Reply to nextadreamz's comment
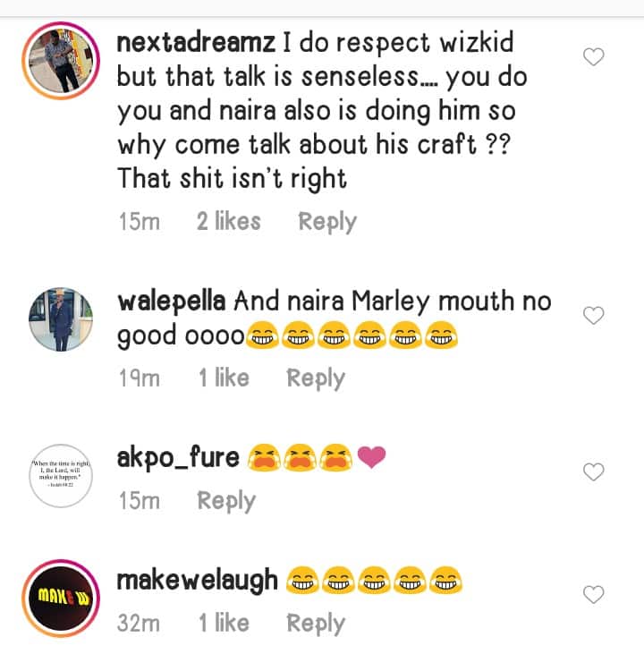Image resolution: width=644 pixels, height=671 pixels. pyautogui.click(x=327, y=221)
